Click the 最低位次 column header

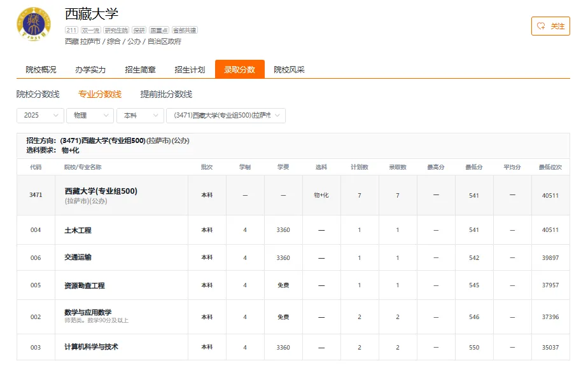(x=550, y=167)
